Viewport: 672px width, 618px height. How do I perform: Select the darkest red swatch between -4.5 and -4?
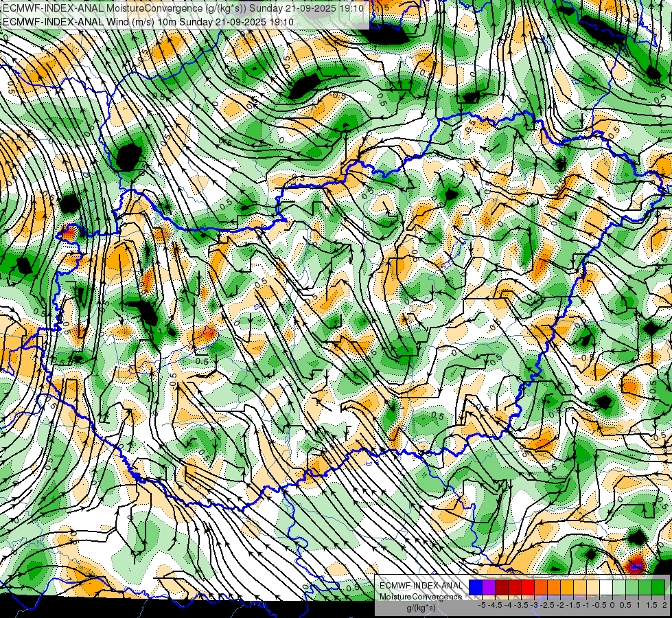[502, 587]
